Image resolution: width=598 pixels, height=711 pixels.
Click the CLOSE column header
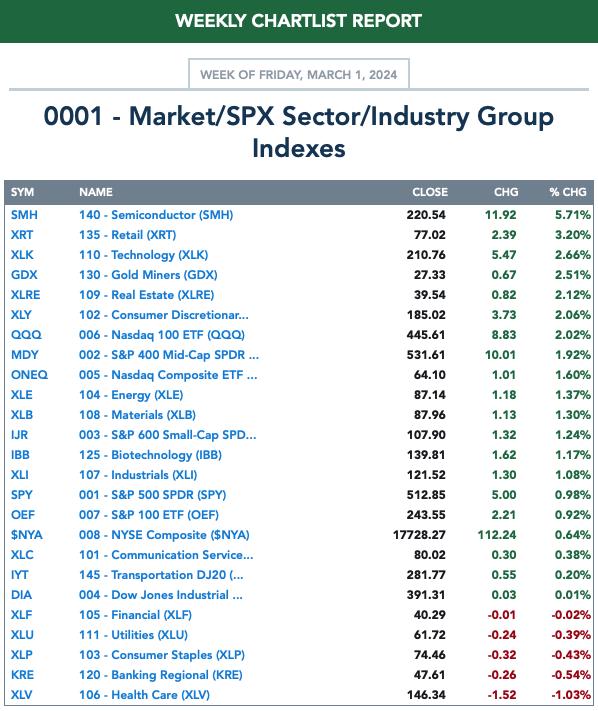pyautogui.click(x=430, y=192)
